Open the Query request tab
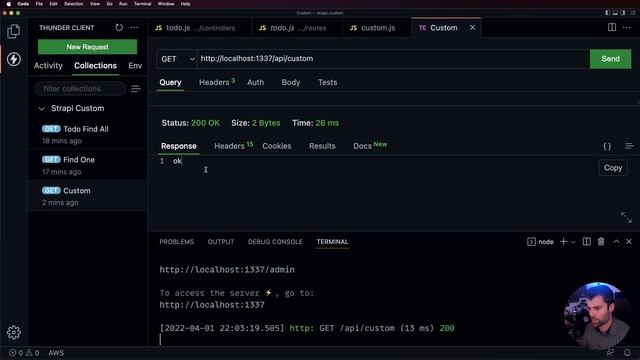 170,82
